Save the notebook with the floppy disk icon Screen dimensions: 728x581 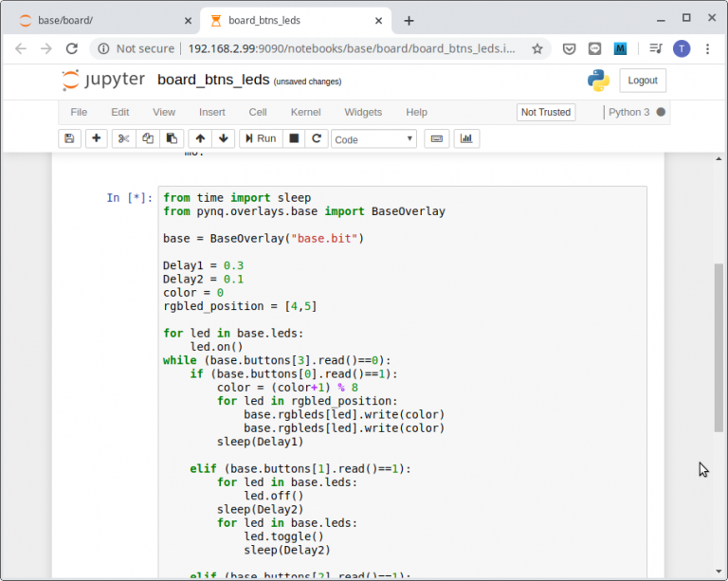[69, 138]
